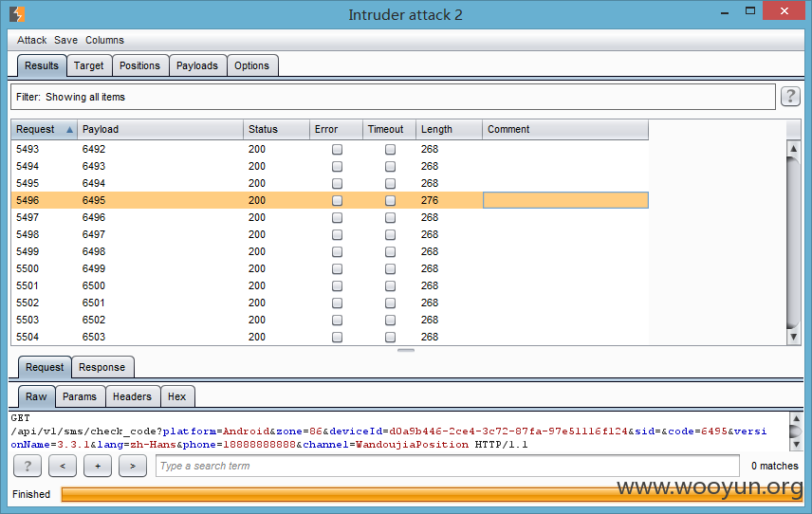Open the filter help question-mark button
Image resolution: width=812 pixels, height=514 pixels.
click(x=790, y=97)
